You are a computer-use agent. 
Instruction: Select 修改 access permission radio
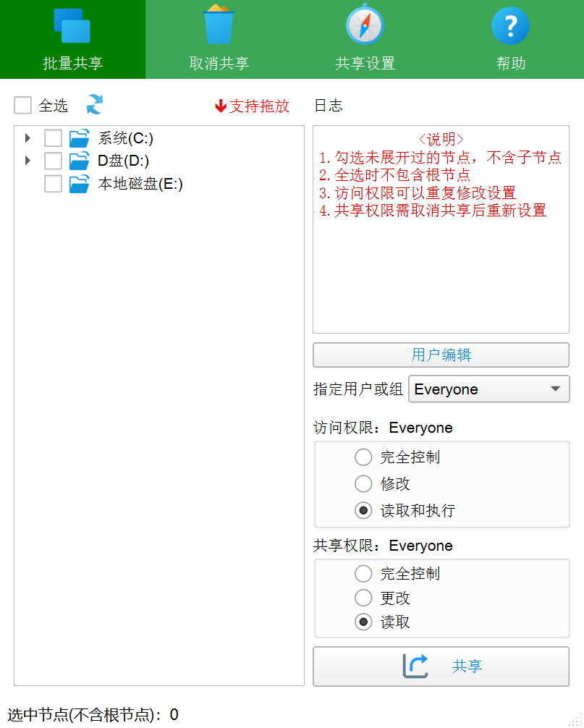tap(363, 484)
